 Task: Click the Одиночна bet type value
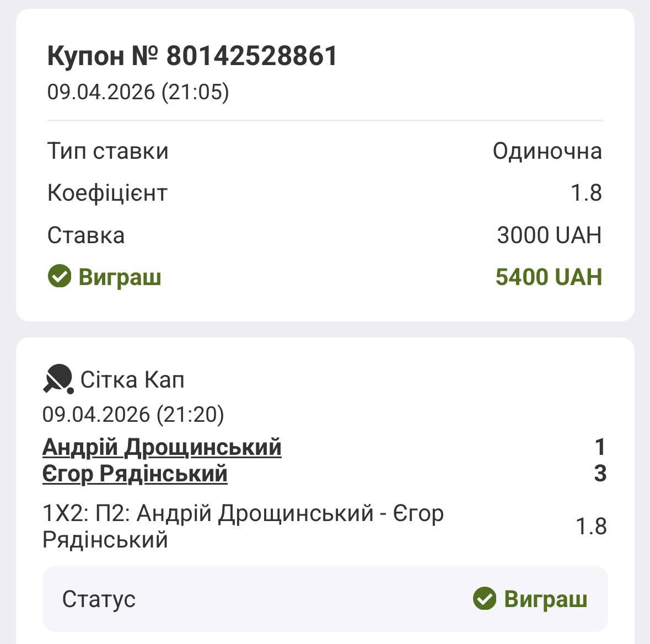[547, 151]
